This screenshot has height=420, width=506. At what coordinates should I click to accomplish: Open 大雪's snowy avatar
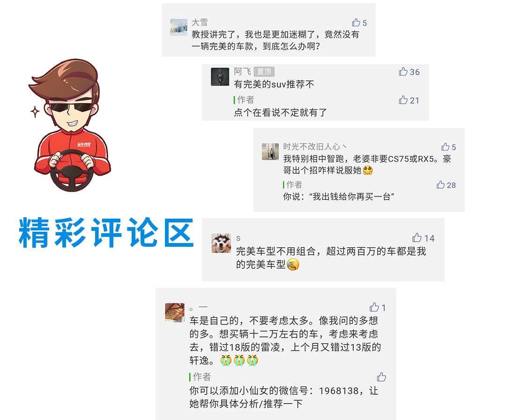tap(179, 27)
